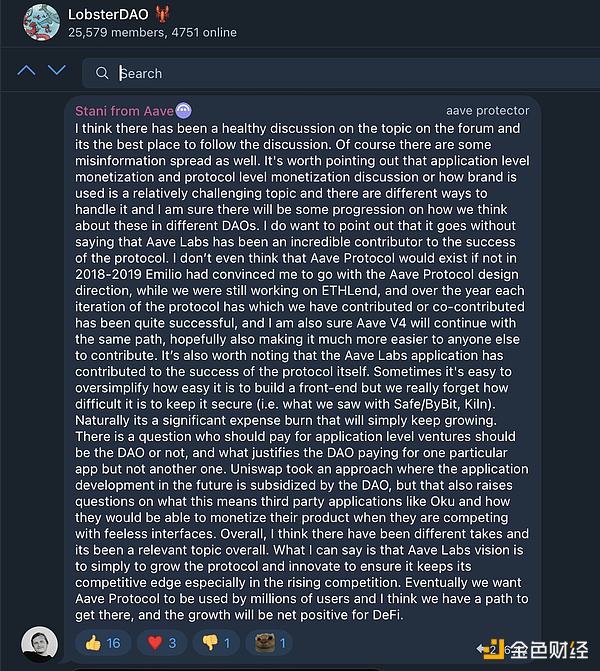Image resolution: width=600 pixels, height=671 pixels.
Task: Open LobsterDAO group title info
Action: (107, 14)
